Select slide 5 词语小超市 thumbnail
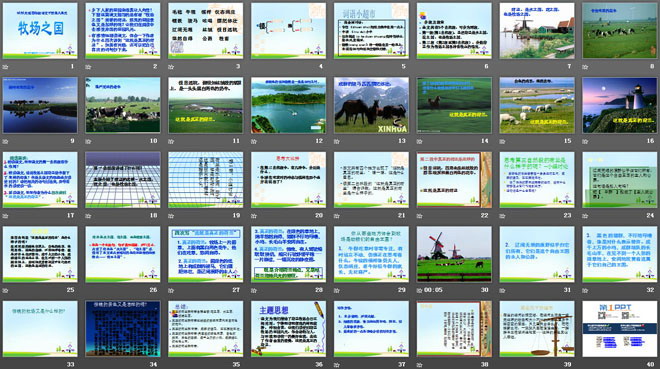 pyautogui.click(x=371, y=31)
